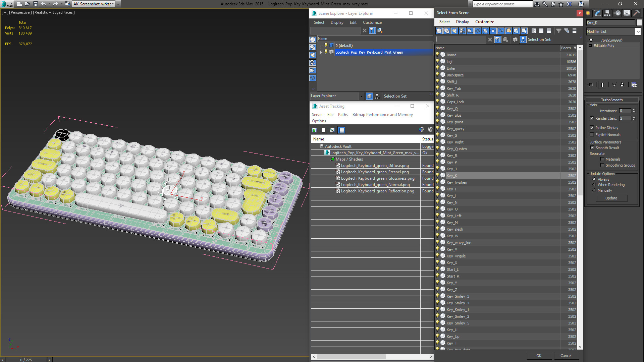Viewport: 644px width, 362px height.
Task: Click the Key_K object color swatch
Action: [639, 22]
